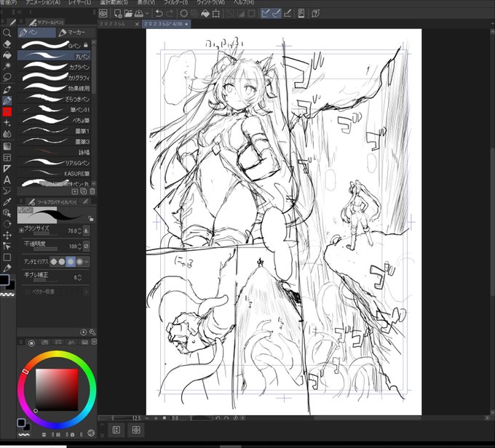Screen dimensions: 495x448
Task: Select the no antialiasing option
Action: click(54, 262)
